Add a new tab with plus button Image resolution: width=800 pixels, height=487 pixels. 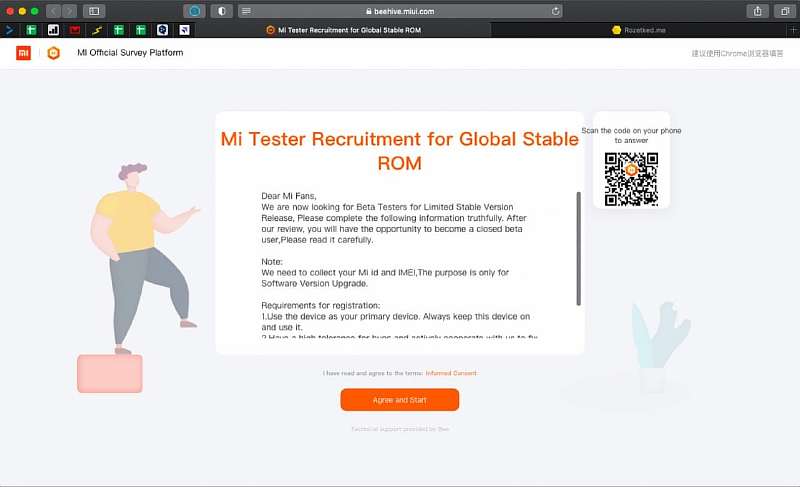pos(792,30)
